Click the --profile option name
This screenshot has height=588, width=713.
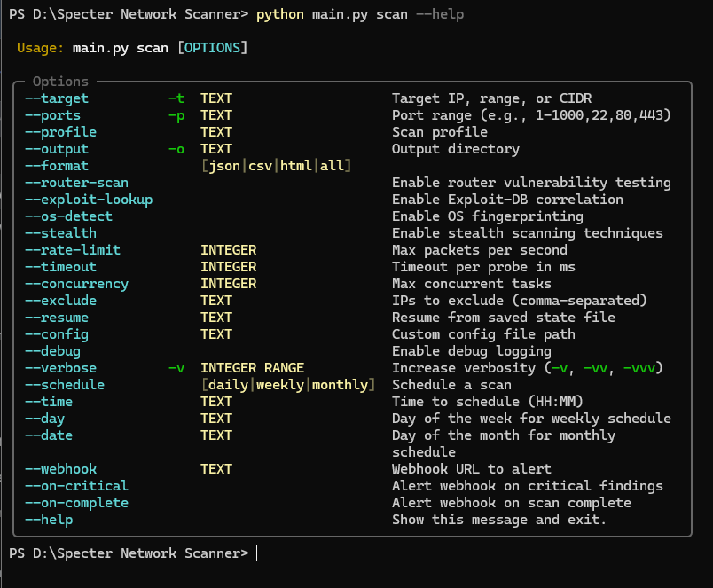pyautogui.click(x=60, y=132)
